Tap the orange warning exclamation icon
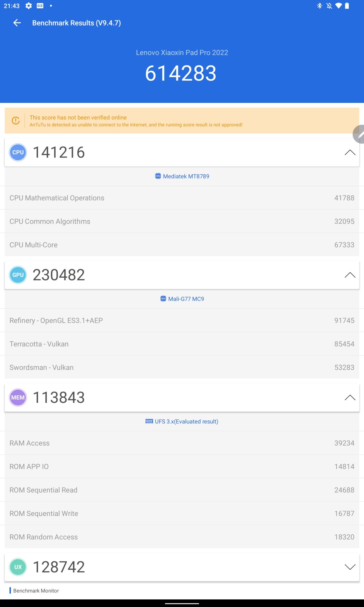Image resolution: width=364 pixels, height=607 pixels. click(16, 120)
